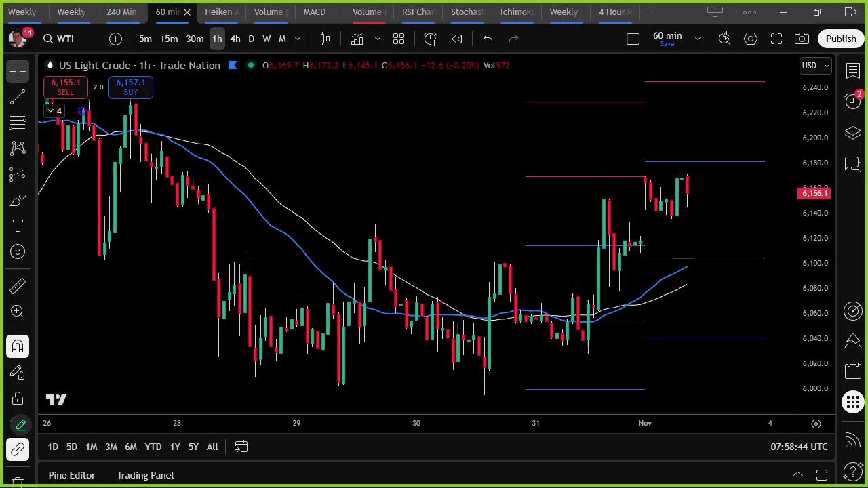
Task: Add a symbol to compare with plus icon
Action: (115, 39)
